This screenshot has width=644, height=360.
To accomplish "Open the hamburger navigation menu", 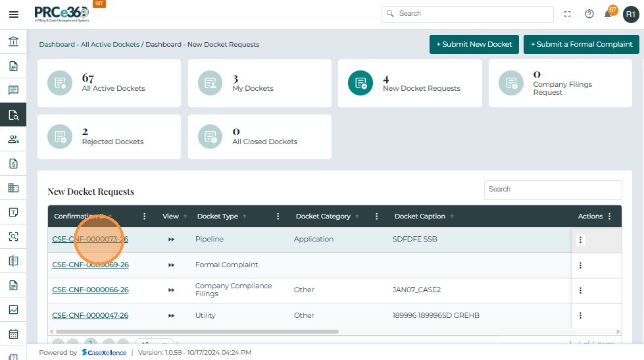I will tap(13, 14).
